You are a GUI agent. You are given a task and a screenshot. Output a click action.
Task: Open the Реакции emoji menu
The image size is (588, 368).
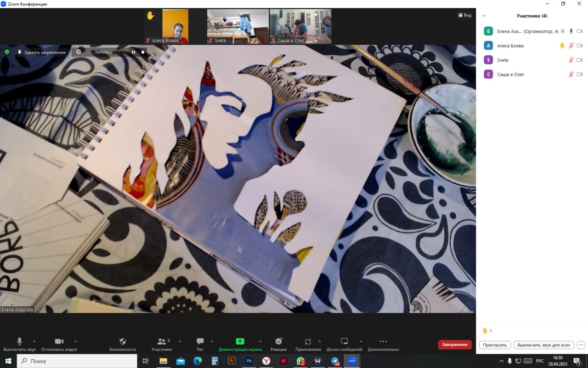(x=278, y=344)
